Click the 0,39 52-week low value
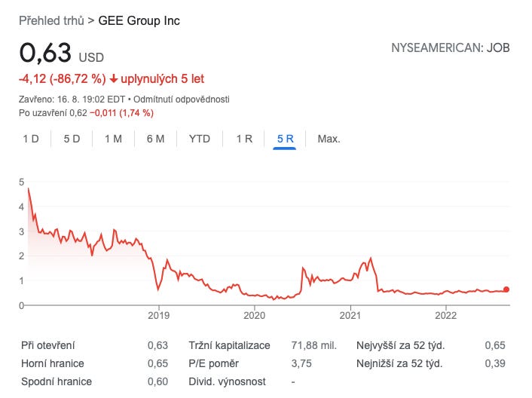532x398 pixels. tap(495, 363)
